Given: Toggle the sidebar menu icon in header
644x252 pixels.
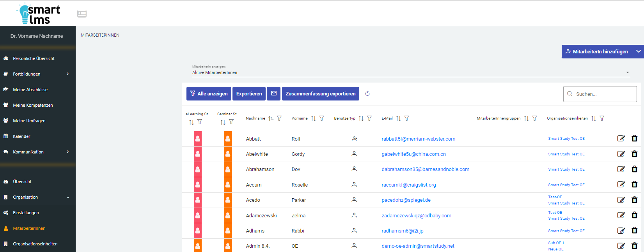Looking at the screenshot, I should (82, 14).
